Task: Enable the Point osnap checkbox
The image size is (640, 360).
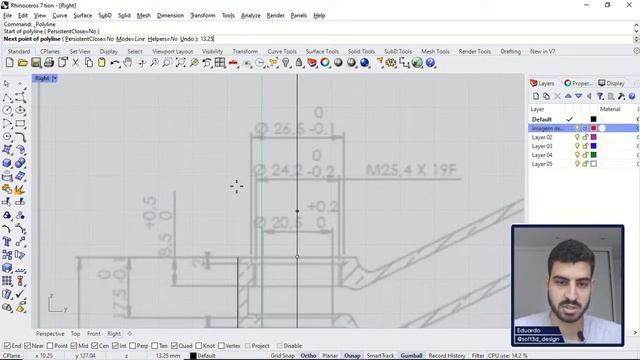Action: click(x=50, y=346)
